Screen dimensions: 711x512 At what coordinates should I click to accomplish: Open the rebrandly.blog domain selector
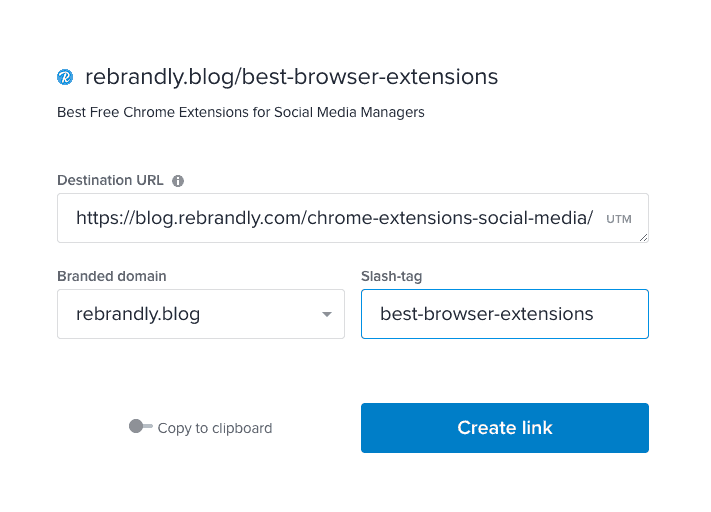coord(200,315)
